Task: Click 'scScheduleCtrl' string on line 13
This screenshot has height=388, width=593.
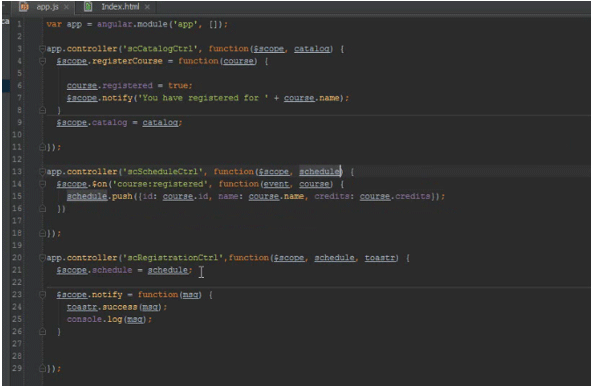Action: click(163, 172)
